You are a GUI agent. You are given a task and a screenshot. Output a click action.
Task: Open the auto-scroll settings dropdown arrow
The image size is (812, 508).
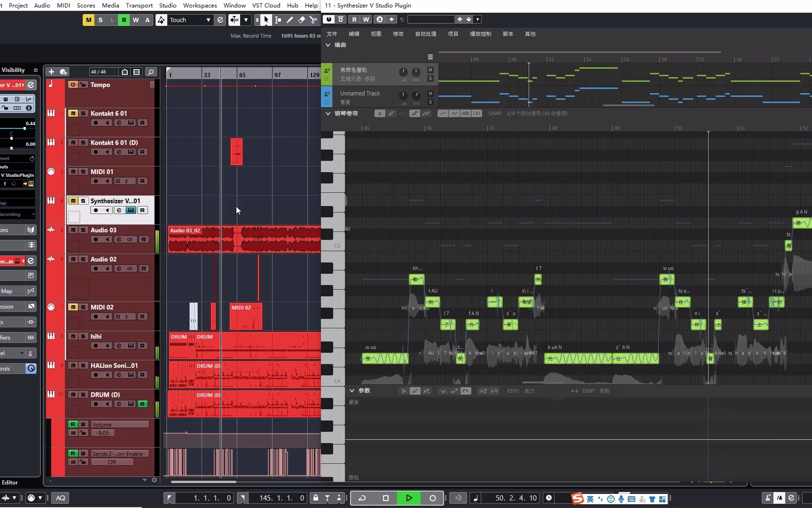[246, 20]
